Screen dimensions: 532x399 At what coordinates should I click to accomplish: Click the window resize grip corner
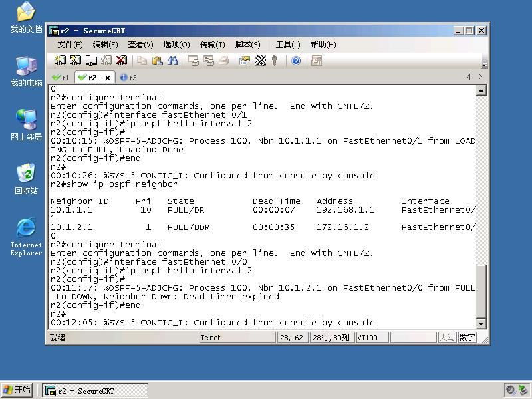pos(485,340)
